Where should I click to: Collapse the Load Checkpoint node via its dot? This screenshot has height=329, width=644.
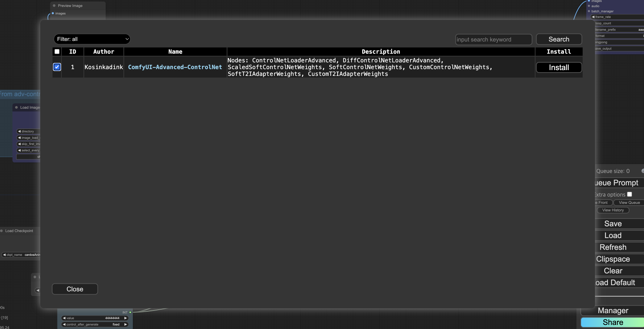(2, 231)
